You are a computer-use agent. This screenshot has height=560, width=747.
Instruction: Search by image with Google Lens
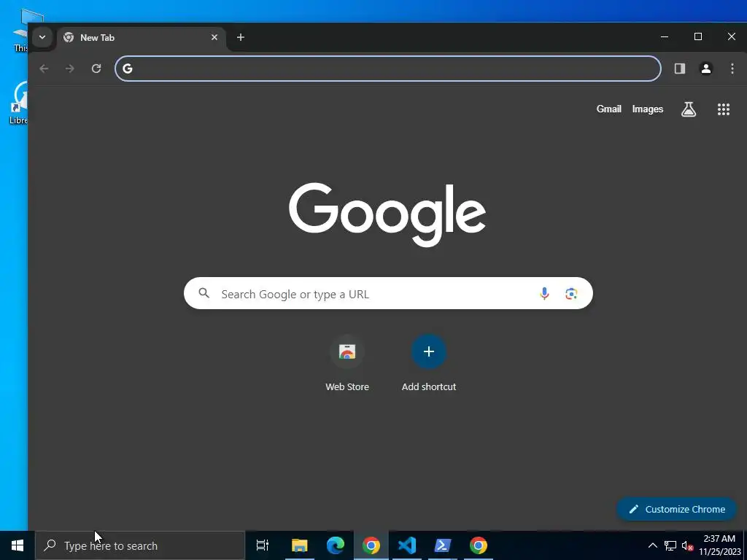(571, 293)
